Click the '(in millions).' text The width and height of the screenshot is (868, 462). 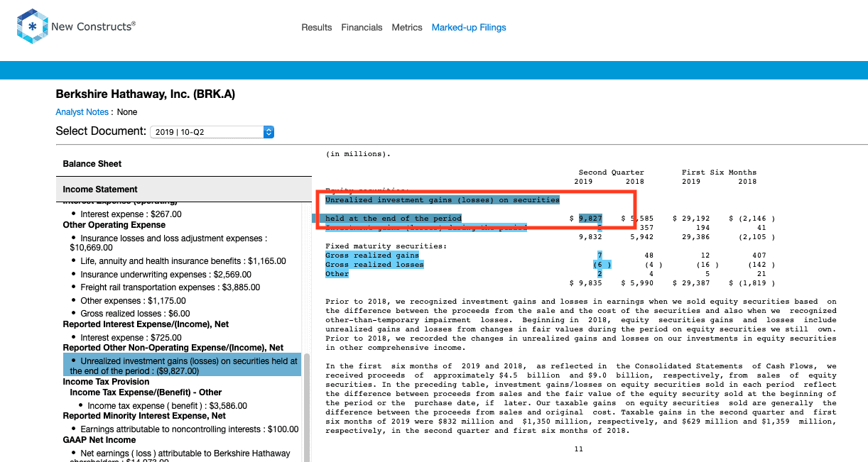tap(358, 154)
